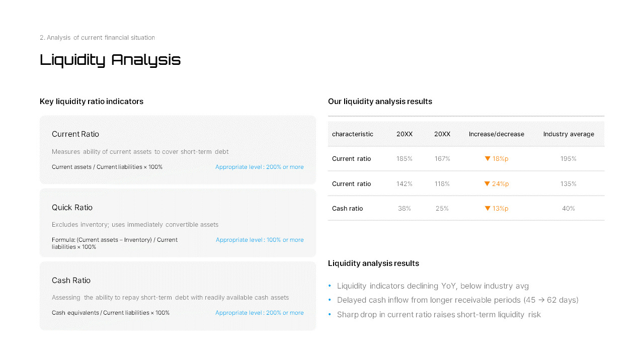Click 'Appropriate level : 200% or more' under Current Ratio
Screen dimensions: 644x362
(260, 167)
